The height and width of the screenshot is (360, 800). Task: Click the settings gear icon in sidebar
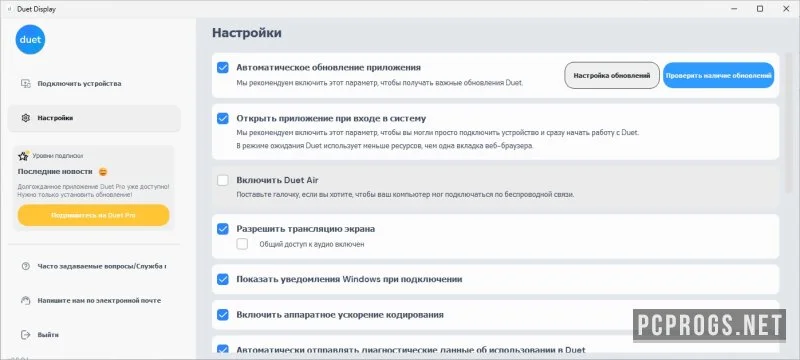tap(26, 118)
